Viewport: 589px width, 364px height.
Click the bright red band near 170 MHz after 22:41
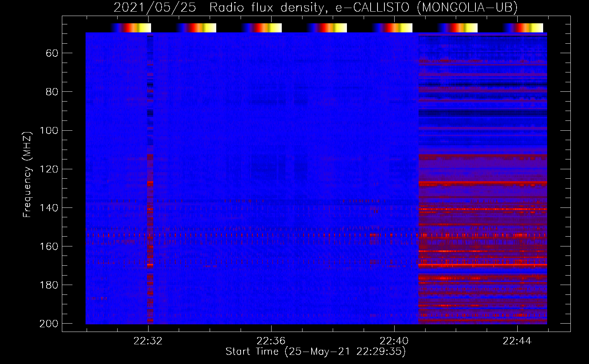pos(483,265)
